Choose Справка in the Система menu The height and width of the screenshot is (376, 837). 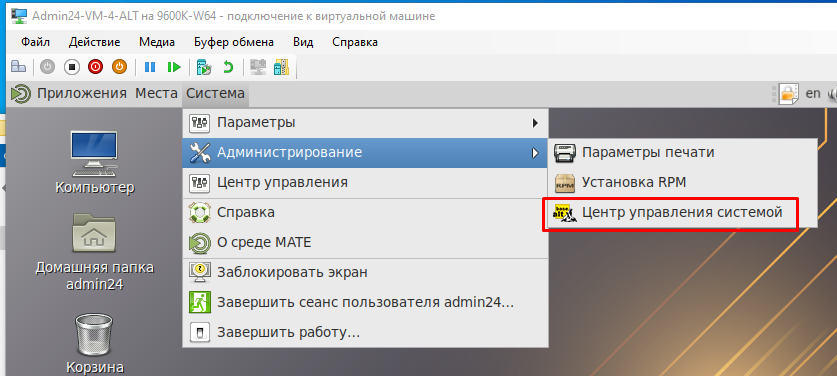point(366,213)
